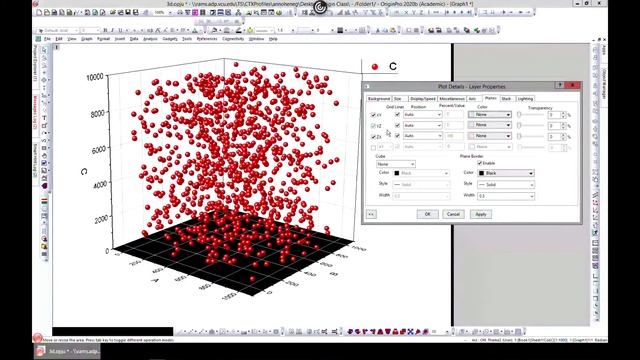
Task: Open the Messages Log side tab
Action: point(36,112)
